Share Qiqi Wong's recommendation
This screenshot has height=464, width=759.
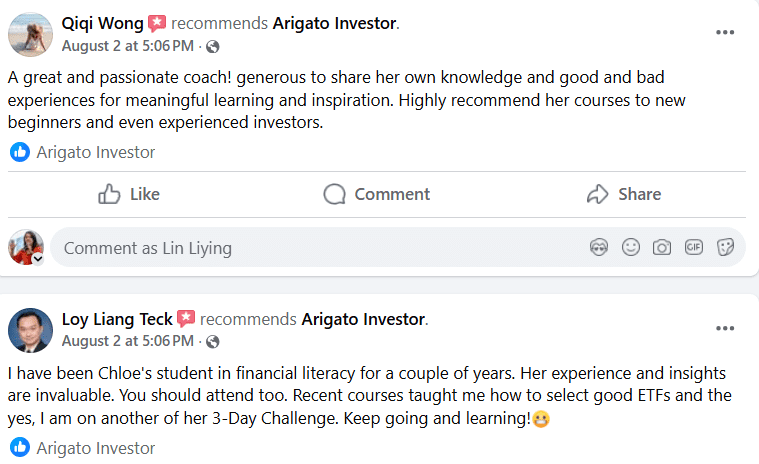coord(624,194)
